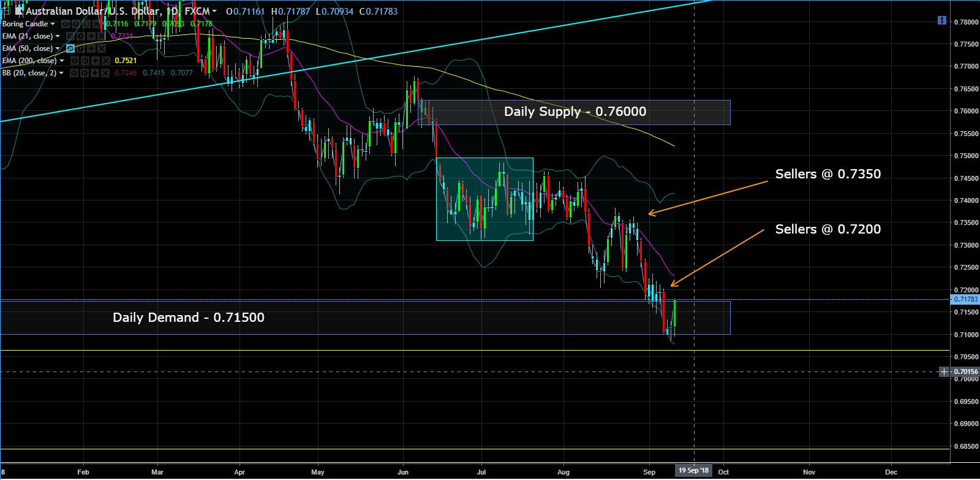The width and height of the screenshot is (980, 480).
Task: Click the Boring Candle indicator label
Action: point(25,24)
